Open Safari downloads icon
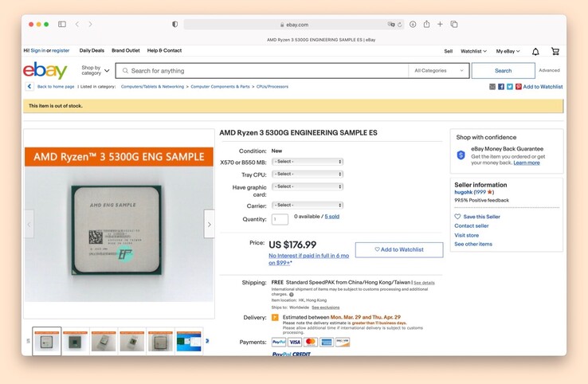Screen dimensions: 588x384 click(x=413, y=25)
